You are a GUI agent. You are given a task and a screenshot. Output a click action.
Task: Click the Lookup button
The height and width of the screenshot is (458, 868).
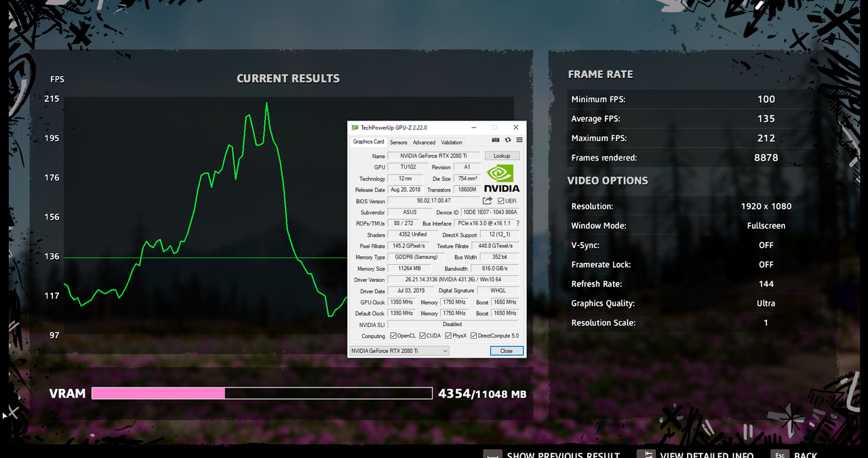[502, 156]
